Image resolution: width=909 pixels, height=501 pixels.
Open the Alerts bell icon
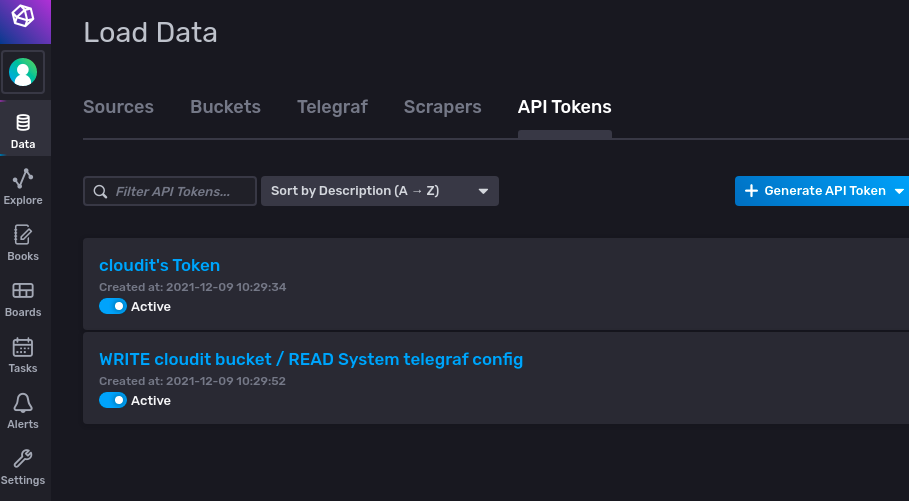tap(23, 403)
